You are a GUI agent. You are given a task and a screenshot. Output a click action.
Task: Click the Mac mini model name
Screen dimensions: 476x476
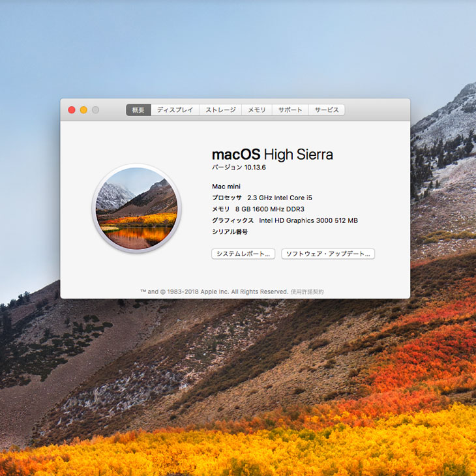226,186
